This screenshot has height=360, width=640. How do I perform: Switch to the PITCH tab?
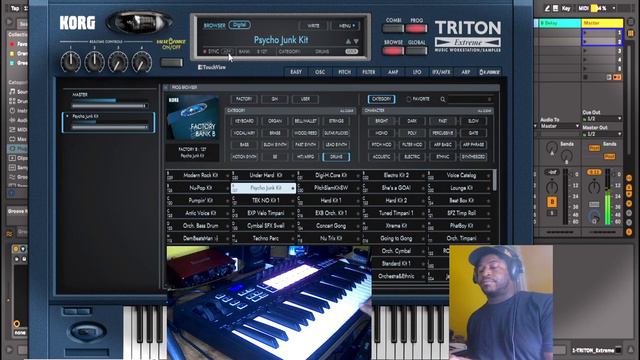click(x=344, y=72)
